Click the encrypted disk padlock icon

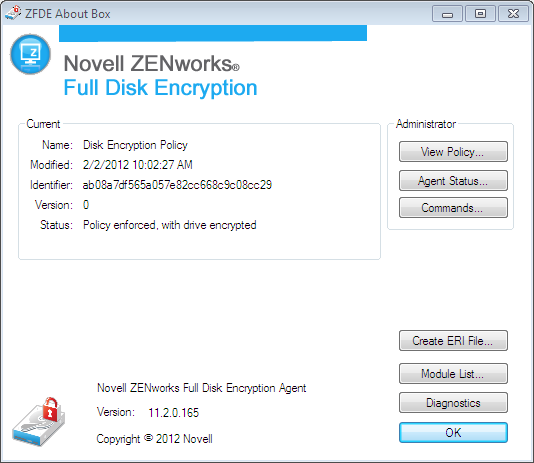point(38,421)
